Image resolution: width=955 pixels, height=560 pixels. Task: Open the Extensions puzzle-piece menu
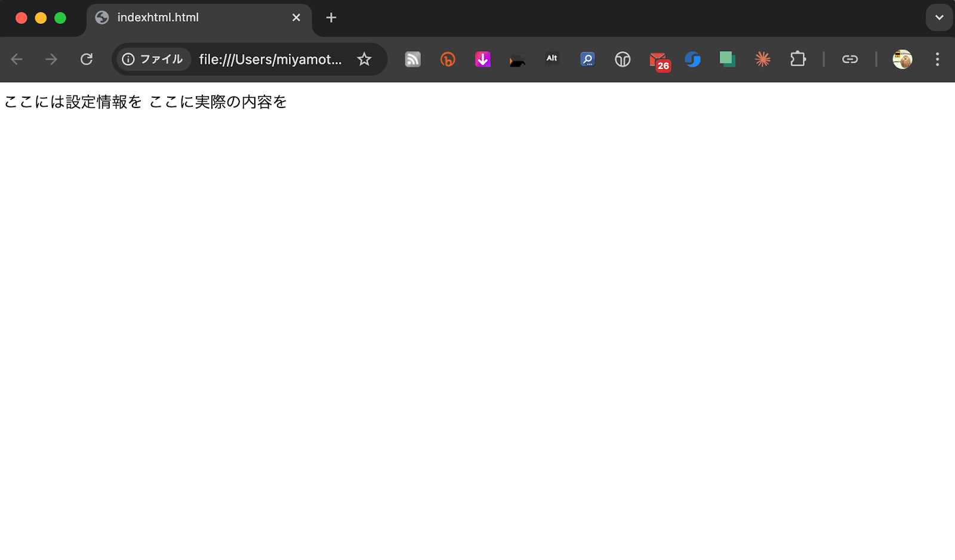[x=798, y=59]
